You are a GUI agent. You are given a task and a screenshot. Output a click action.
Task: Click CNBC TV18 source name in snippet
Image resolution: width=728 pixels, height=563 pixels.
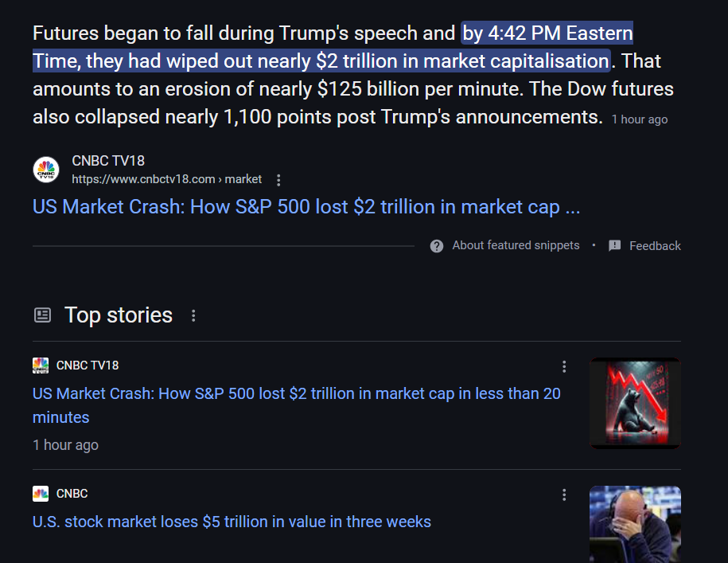pos(108,161)
